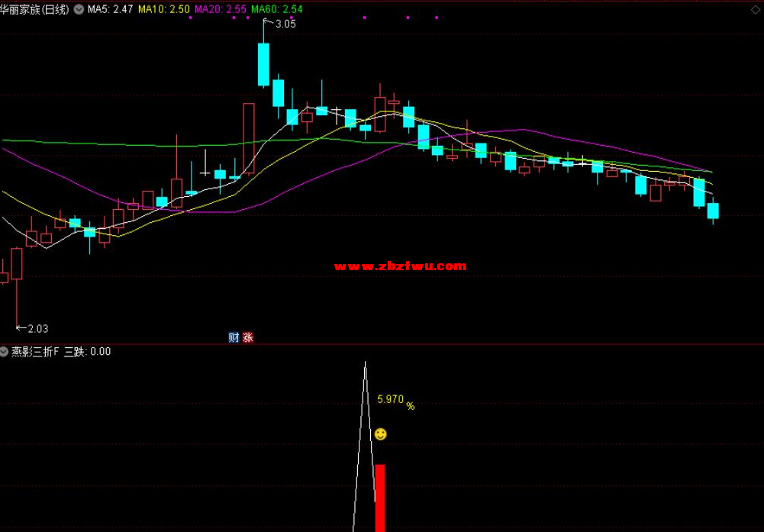
Task: Click the yellow smiley face signal icon
Action: 381,434
